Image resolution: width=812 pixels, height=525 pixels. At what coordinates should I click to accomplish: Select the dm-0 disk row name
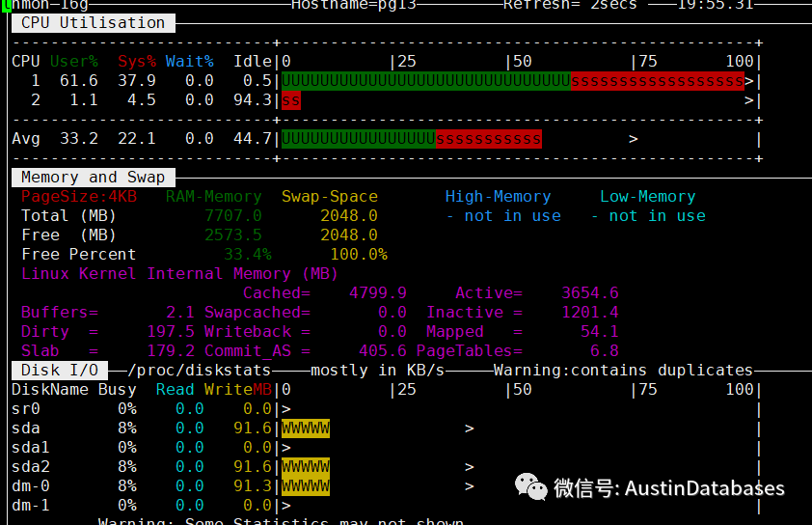[31, 486]
